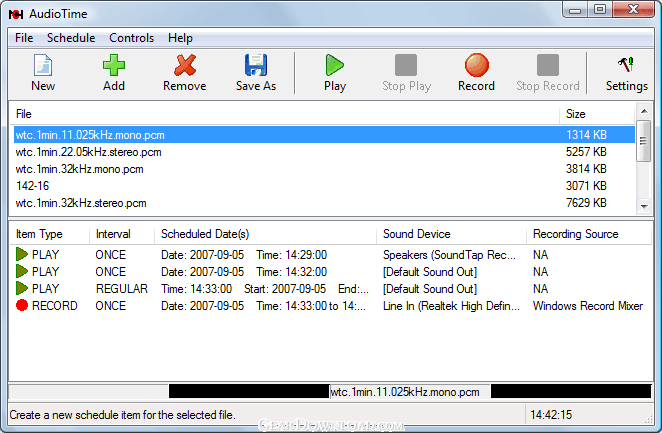This screenshot has width=662, height=433.
Task: Click the Recording Source column header
Action: pyautogui.click(x=589, y=234)
